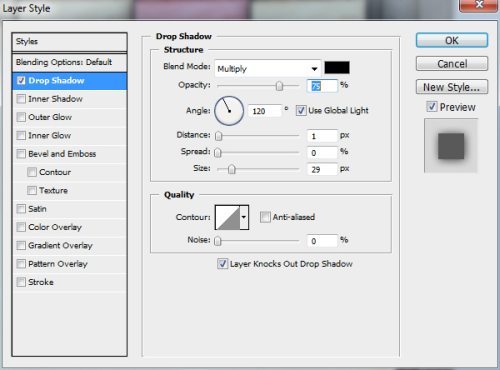The height and width of the screenshot is (370, 500).
Task: Click the New Style... button
Action: [x=452, y=87]
